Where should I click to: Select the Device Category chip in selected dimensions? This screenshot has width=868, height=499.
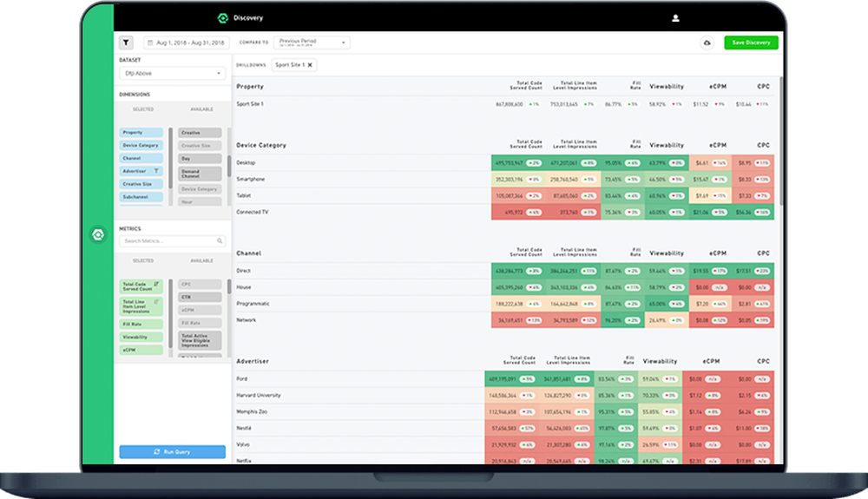pyautogui.click(x=141, y=146)
